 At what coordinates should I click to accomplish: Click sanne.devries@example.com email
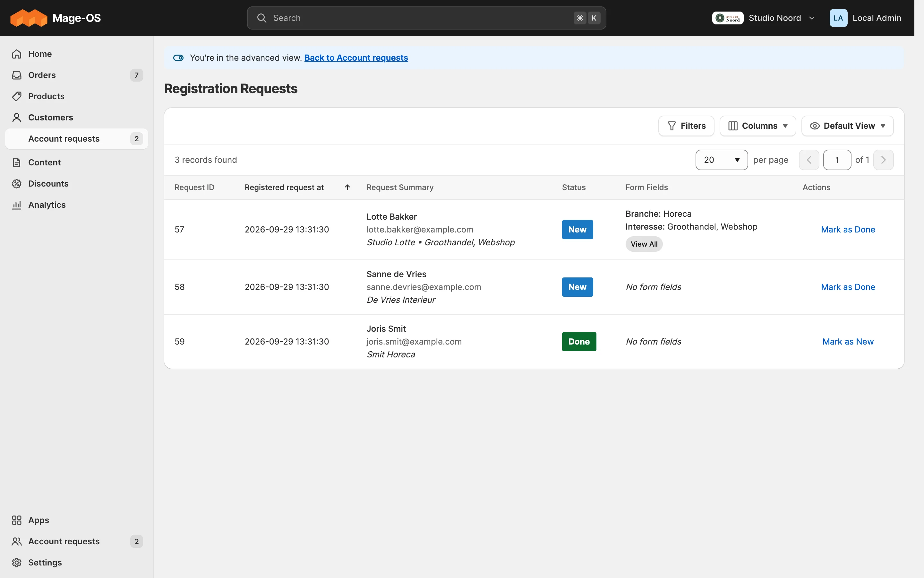(424, 287)
